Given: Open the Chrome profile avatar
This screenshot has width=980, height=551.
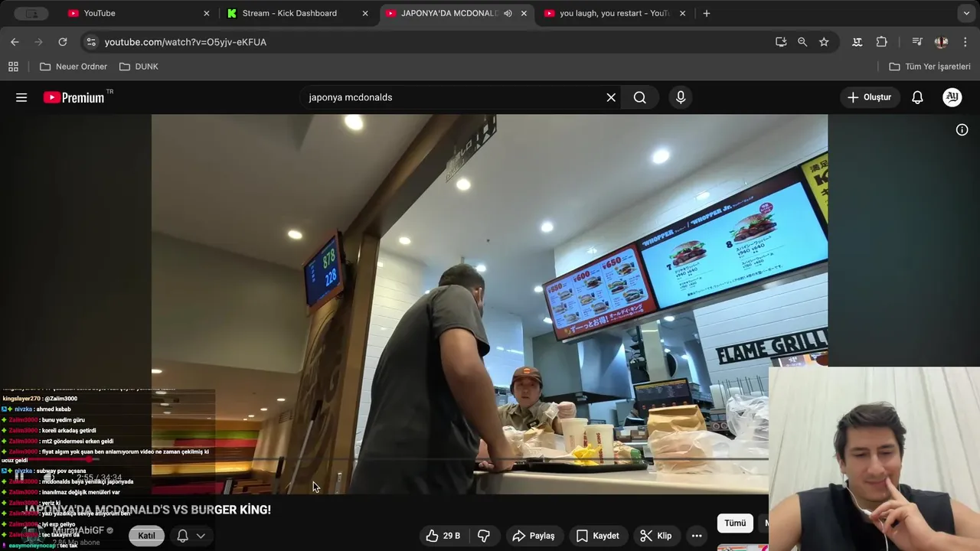Looking at the screenshot, I should click(941, 42).
